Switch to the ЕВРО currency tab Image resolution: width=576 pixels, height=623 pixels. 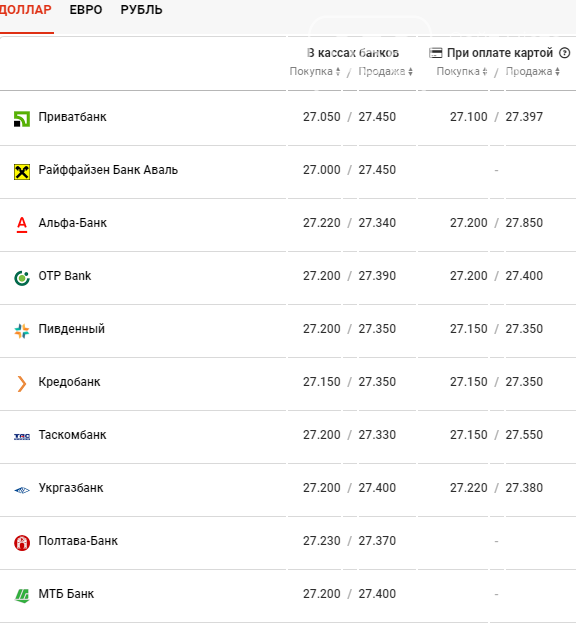86,10
